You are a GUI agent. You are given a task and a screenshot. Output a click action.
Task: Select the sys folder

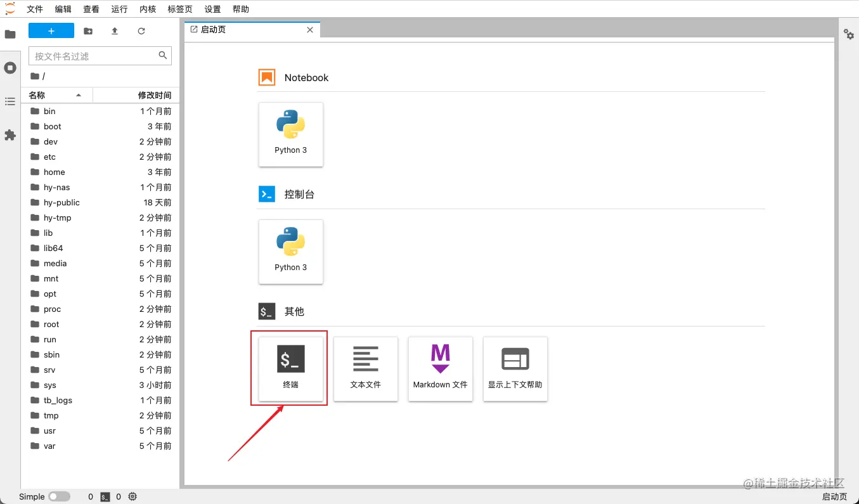[100, 385]
